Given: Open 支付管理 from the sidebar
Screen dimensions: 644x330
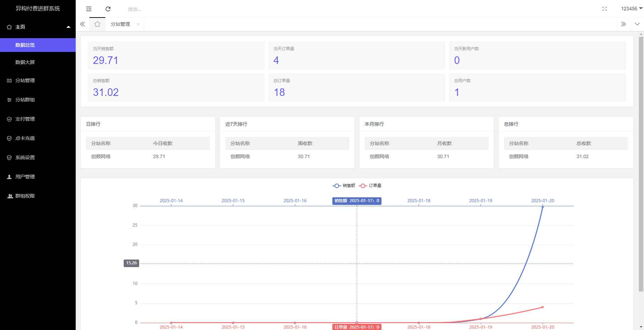Looking at the screenshot, I should (25, 119).
